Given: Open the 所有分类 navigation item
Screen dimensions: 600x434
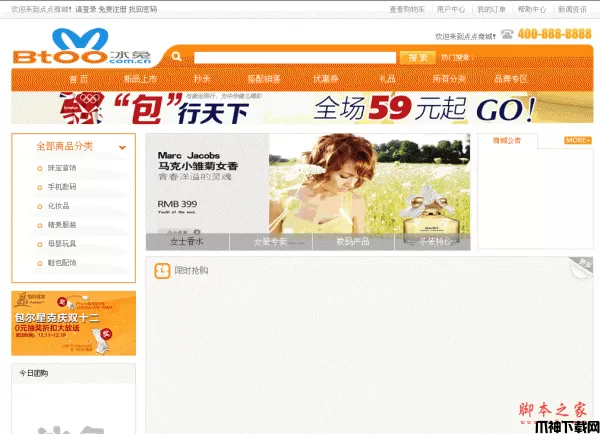Looking at the screenshot, I should [x=449, y=79].
